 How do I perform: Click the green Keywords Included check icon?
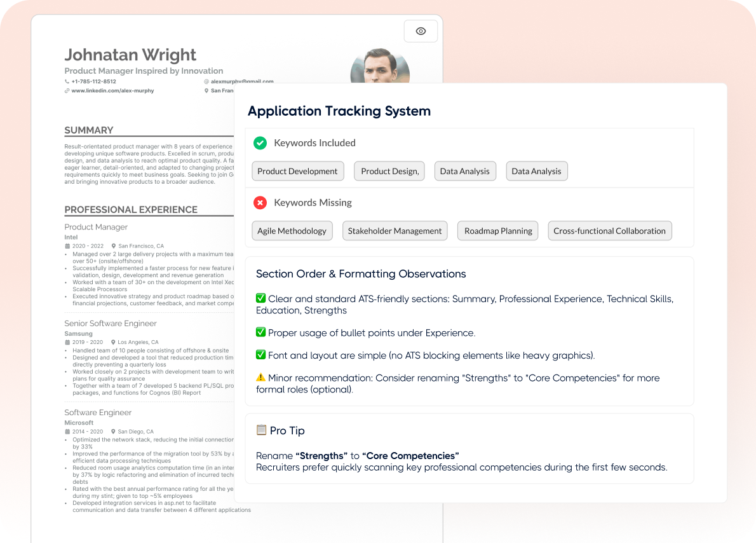coord(260,143)
